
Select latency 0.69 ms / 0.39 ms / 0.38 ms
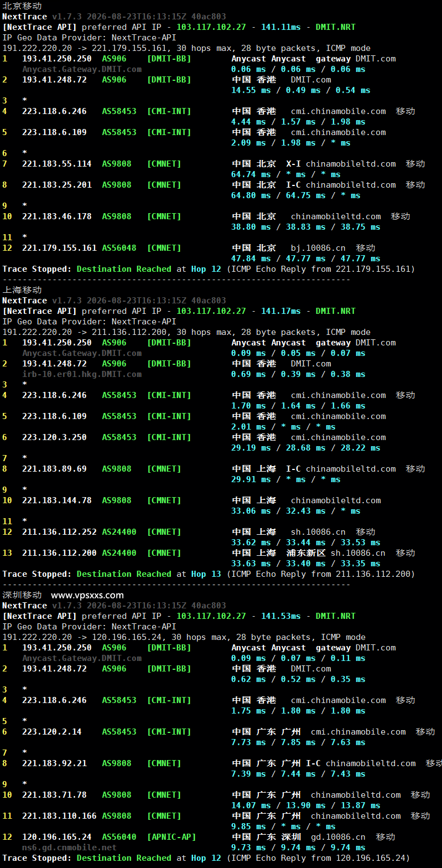[298, 374]
